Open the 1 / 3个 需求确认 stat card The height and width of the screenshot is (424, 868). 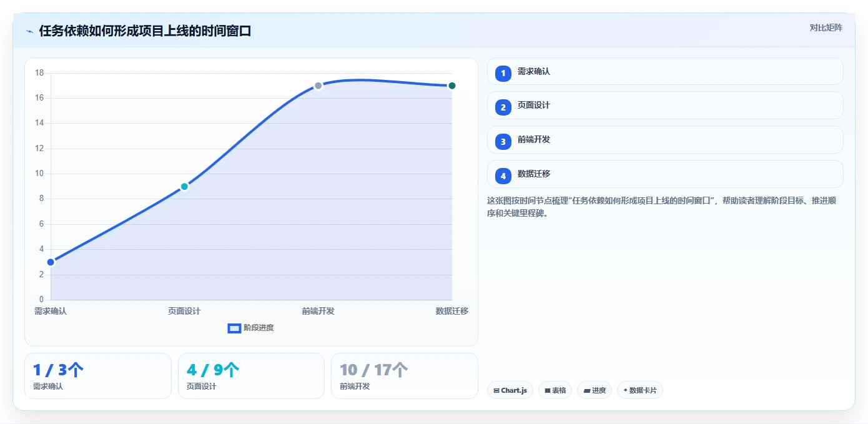(98, 376)
